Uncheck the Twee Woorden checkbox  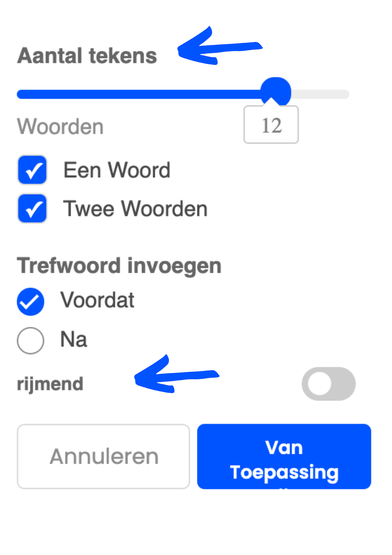32,208
